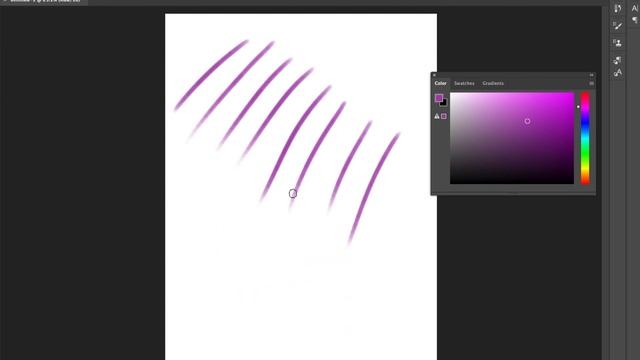The image size is (640, 360).
Task: Switch to the Gradients tab
Action: (x=493, y=83)
